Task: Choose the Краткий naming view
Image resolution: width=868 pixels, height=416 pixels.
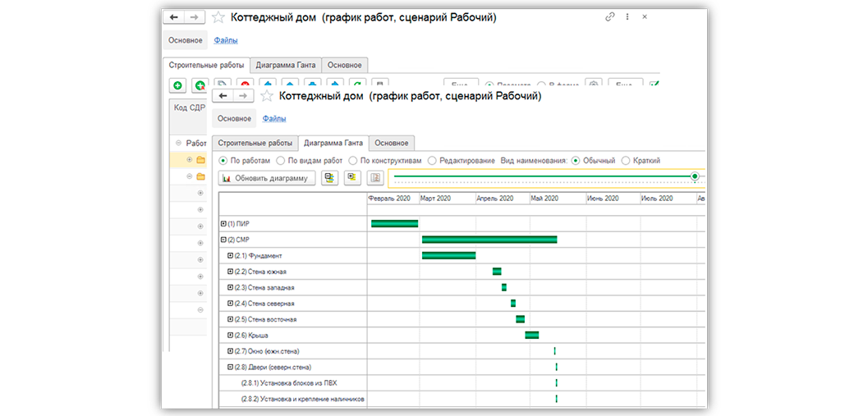Action: tap(641, 161)
